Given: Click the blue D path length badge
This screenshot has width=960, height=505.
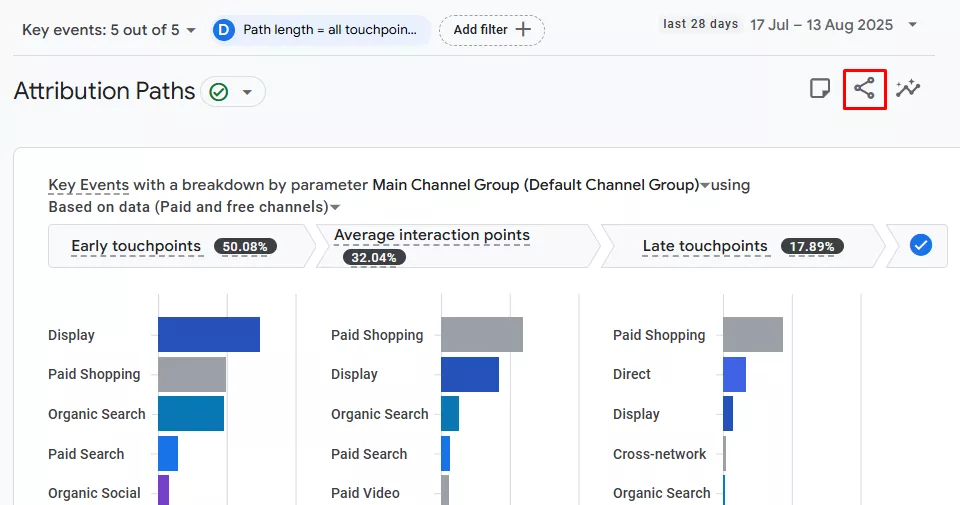Looking at the screenshot, I should coord(224,30).
